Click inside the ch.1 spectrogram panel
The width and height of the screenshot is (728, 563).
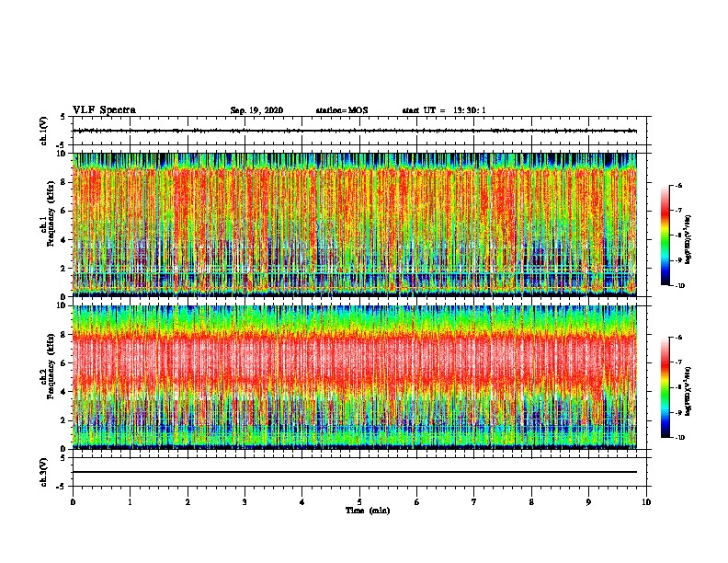(355, 224)
